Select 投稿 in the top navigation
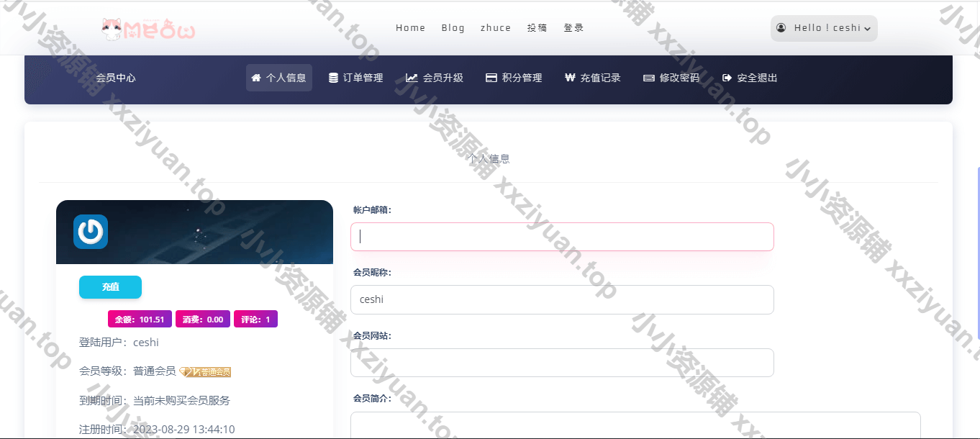This screenshot has height=439, width=980. click(x=537, y=28)
